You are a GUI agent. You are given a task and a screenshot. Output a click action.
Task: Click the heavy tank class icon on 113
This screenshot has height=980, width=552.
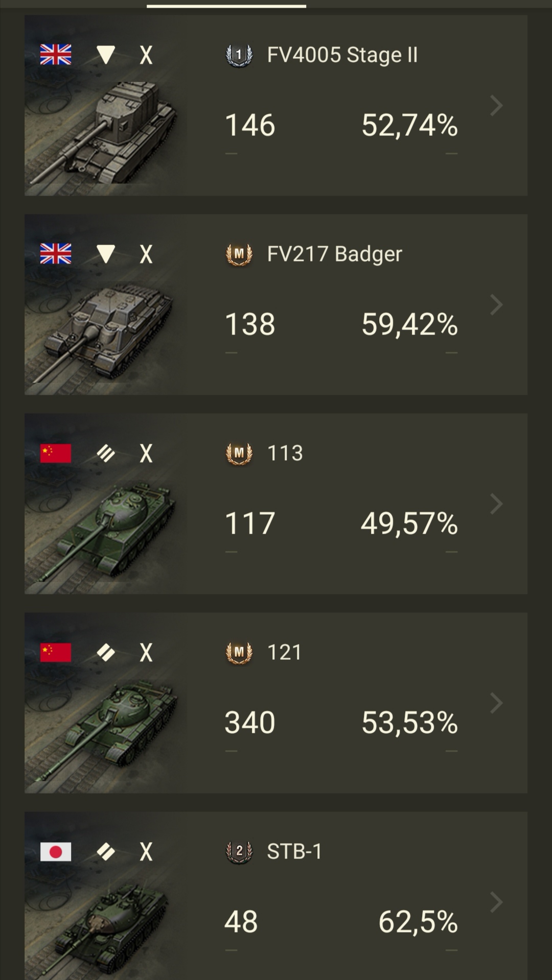(x=106, y=453)
